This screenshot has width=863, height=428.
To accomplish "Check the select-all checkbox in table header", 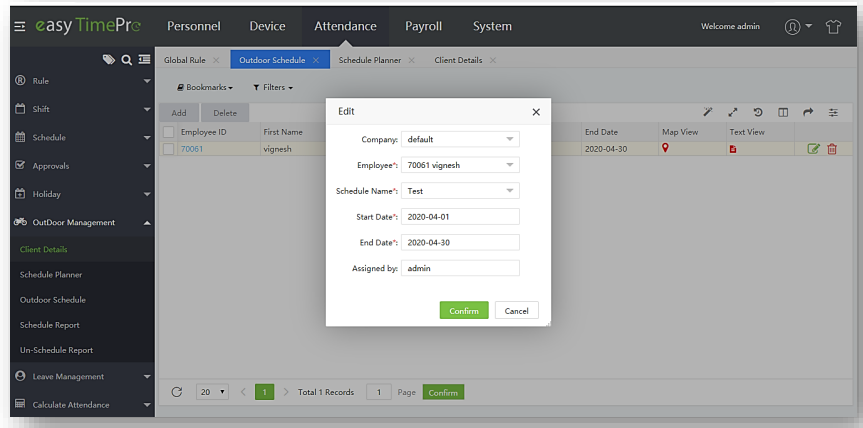I will coord(169,131).
